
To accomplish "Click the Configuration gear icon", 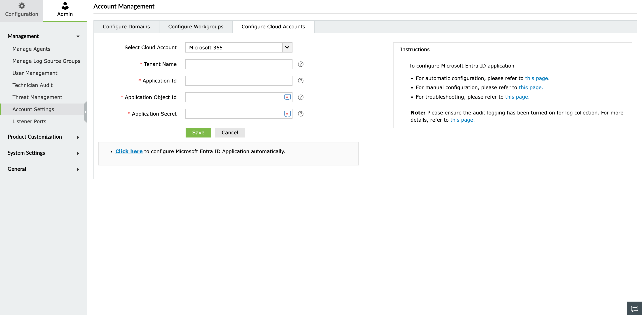I will click(x=22, y=6).
